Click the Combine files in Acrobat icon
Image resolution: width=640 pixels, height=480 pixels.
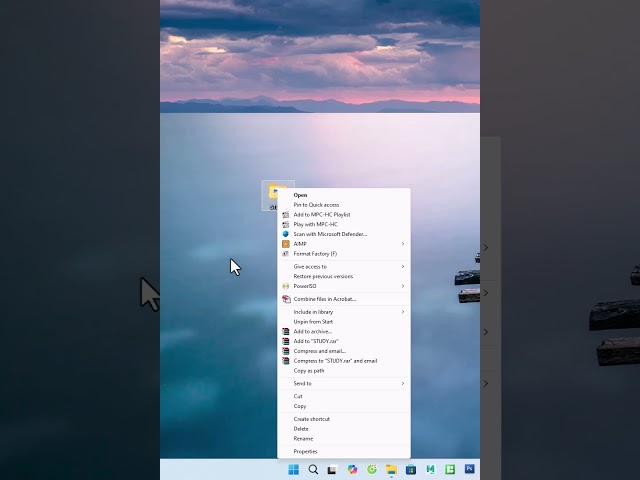pyautogui.click(x=286, y=299)
